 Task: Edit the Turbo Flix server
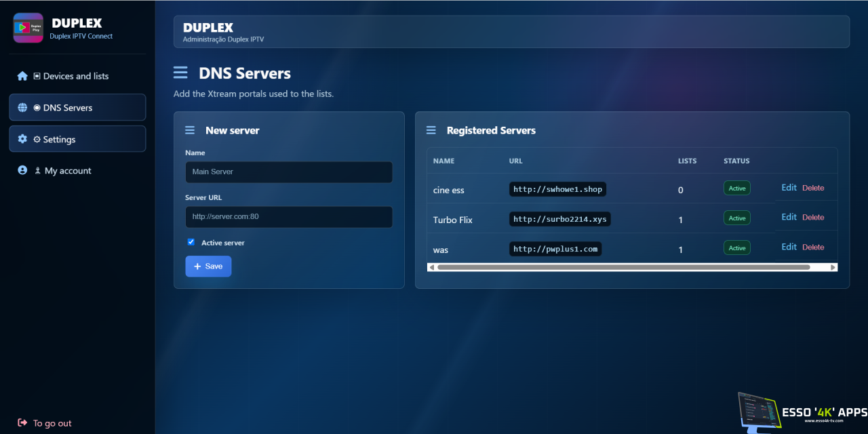pos(789,217)
